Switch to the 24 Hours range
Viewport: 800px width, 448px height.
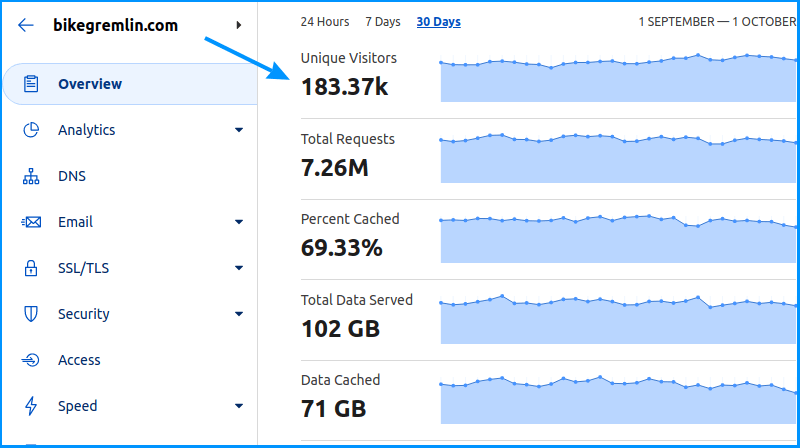click(x=324, y=22)
